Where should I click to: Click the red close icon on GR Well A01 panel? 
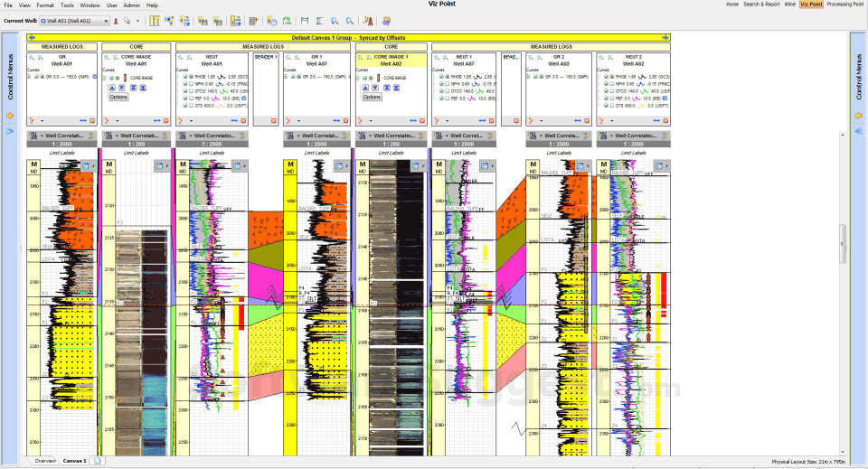pos(93,120)
